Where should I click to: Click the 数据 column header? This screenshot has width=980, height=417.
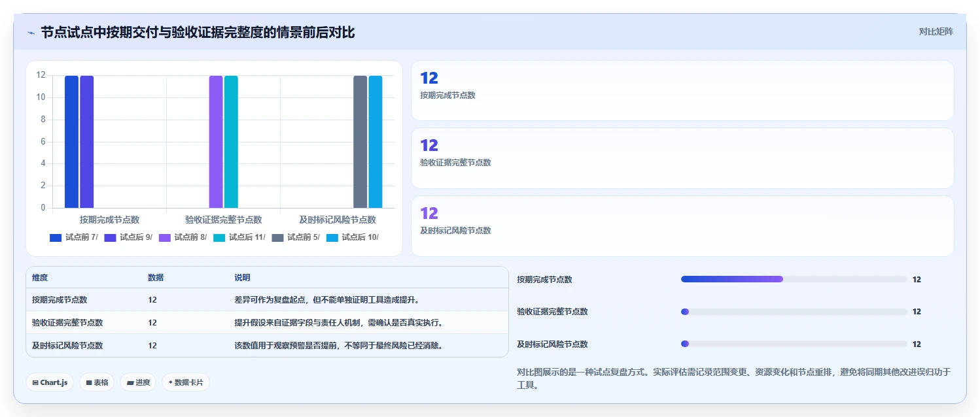[x=156, y=278]
